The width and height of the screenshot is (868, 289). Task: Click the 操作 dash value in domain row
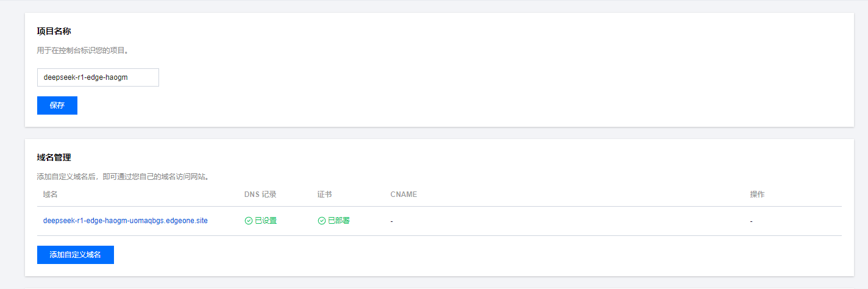[752, 221]
